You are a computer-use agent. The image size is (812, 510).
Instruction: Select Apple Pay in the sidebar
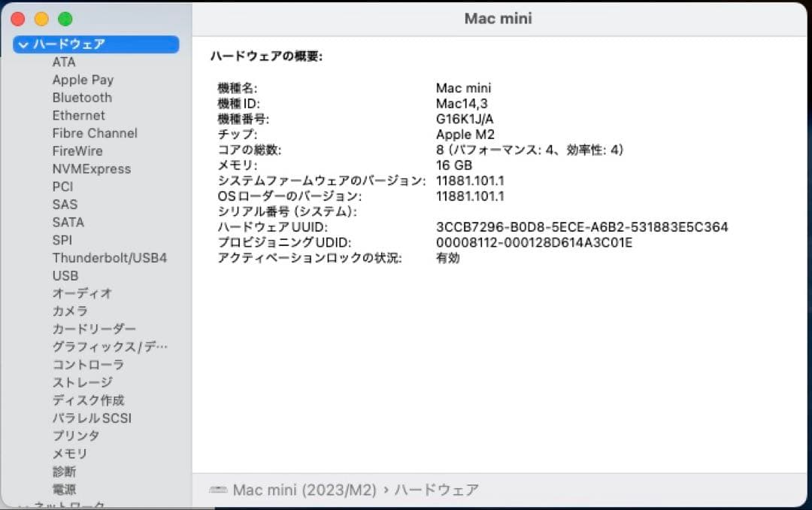[83, 80]
